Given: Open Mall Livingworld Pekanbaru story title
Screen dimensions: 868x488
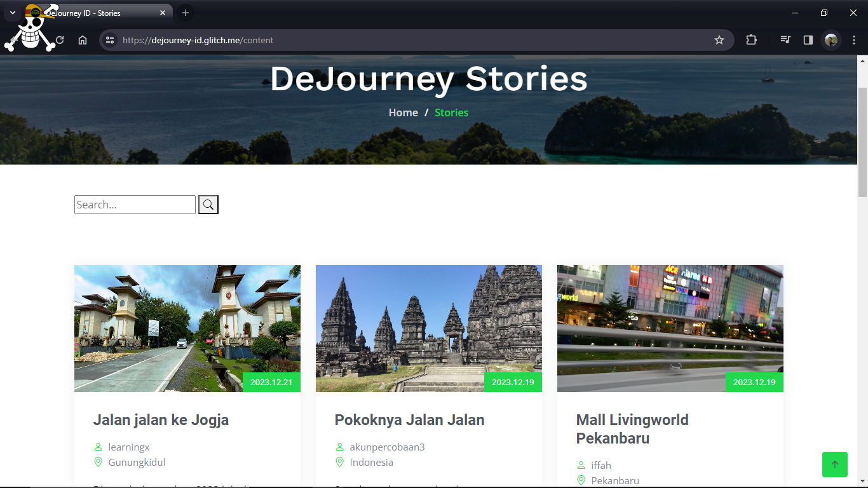Looking at the screenshot, I should point(632,429).
